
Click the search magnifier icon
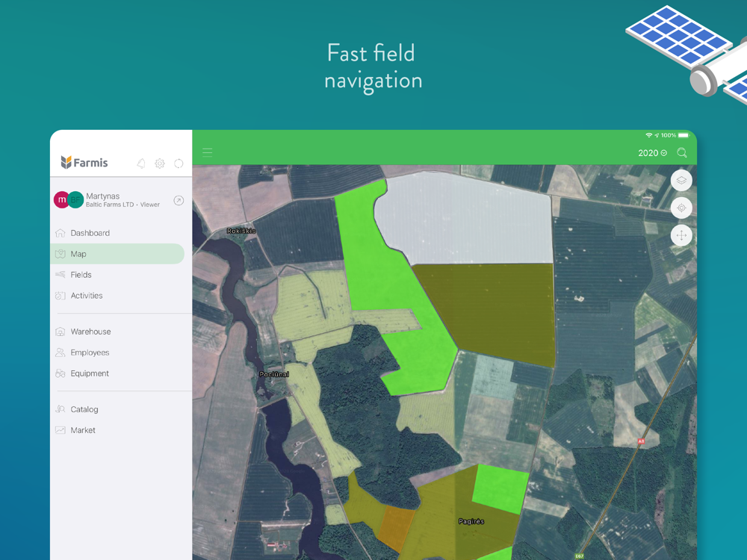click(682, 152)
